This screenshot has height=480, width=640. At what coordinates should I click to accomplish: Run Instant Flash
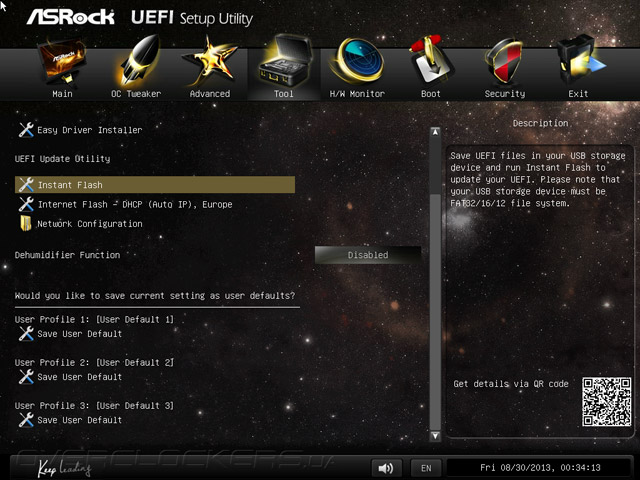[x=155, y=184]
